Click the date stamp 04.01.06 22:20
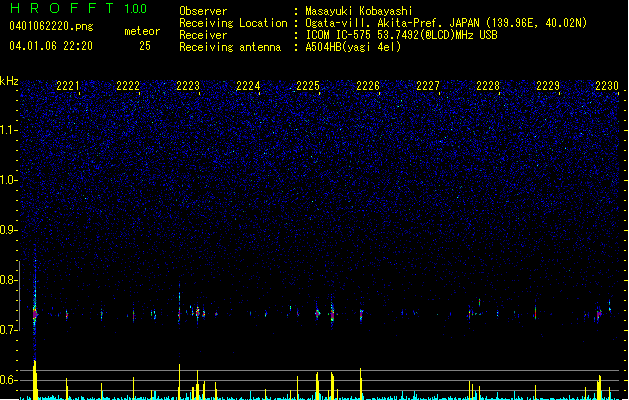The width and height of the screenshot is (629, 400). 51,46
